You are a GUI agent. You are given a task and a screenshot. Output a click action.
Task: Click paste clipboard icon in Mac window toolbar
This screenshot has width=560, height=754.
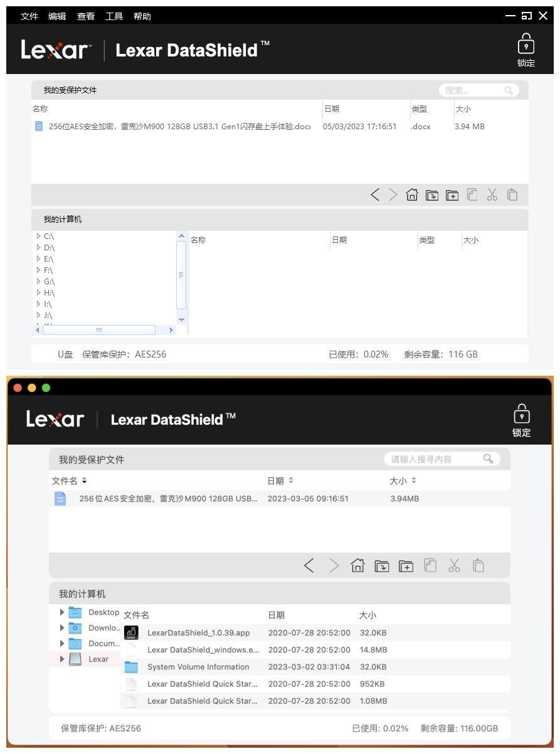click(478, 566)
